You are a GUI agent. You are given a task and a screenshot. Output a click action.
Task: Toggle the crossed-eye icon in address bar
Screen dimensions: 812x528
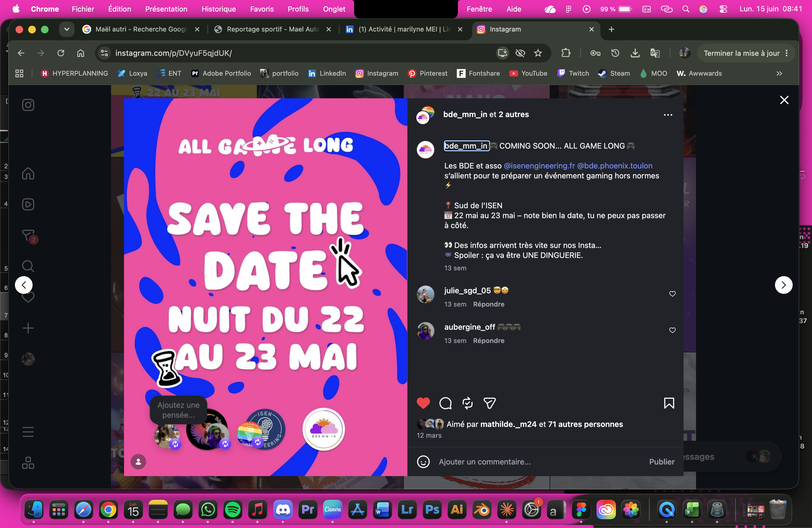pos(520,53)
